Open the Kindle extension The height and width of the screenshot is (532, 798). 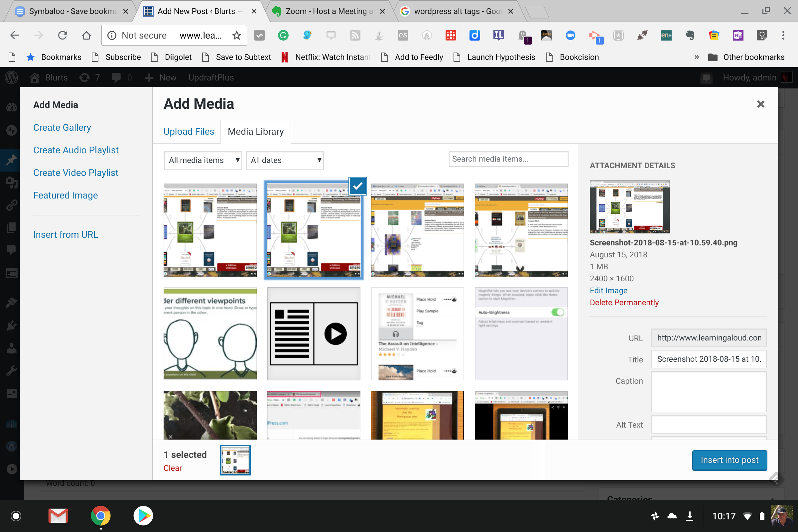[x=547, y=35]
